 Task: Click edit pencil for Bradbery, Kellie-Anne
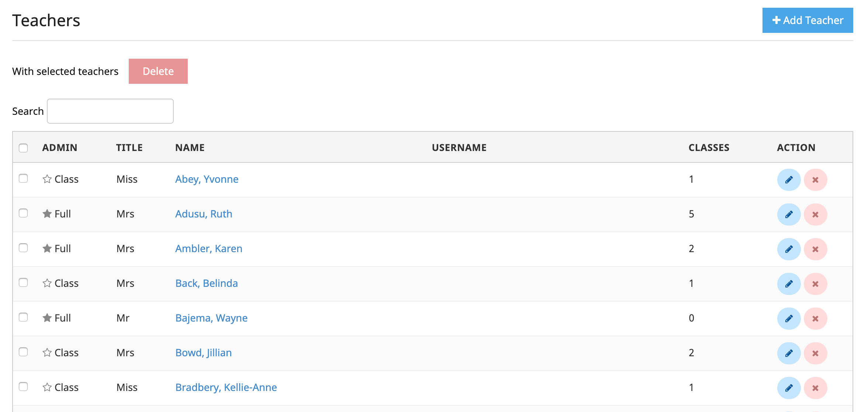coord(789,388)
